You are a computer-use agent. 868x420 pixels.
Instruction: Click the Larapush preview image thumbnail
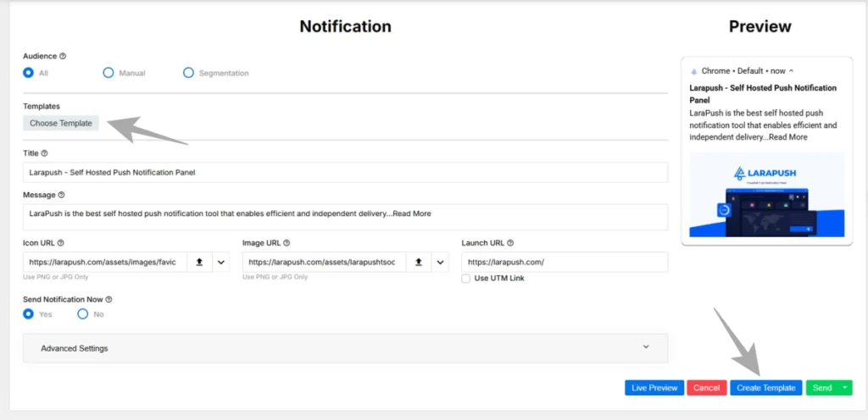(766, 195)
